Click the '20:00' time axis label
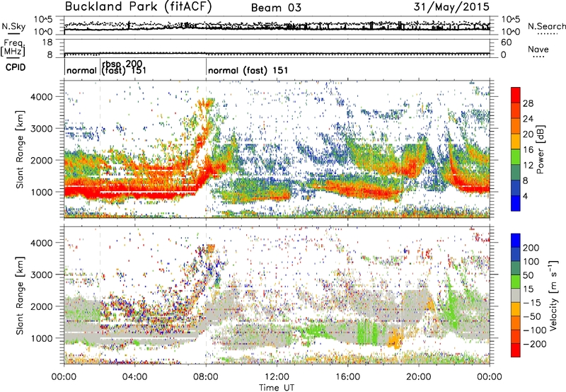 coord(419,377)
